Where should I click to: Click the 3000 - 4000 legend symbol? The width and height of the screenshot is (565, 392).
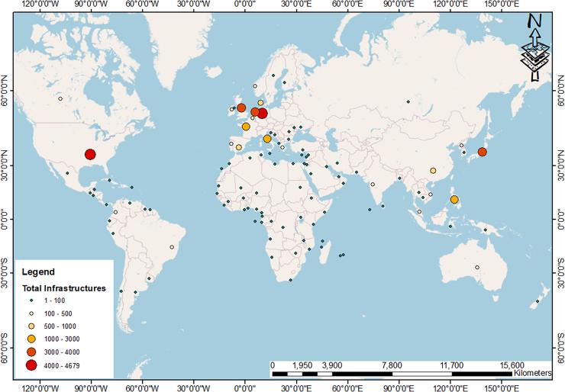[31, 352]
